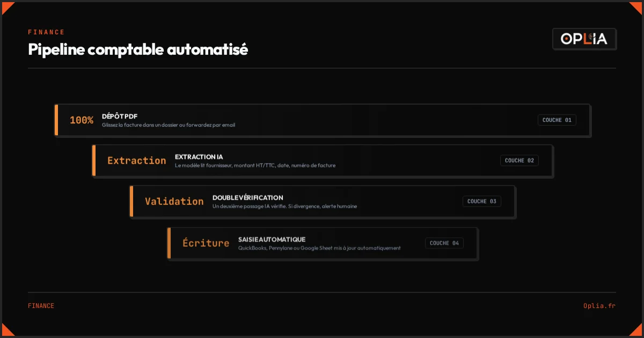This screenshot has width=644, height=338.
Task: Click the 'DÉPÔT PDF' heading
Action: pyautogui.click(x=120, y=116)
